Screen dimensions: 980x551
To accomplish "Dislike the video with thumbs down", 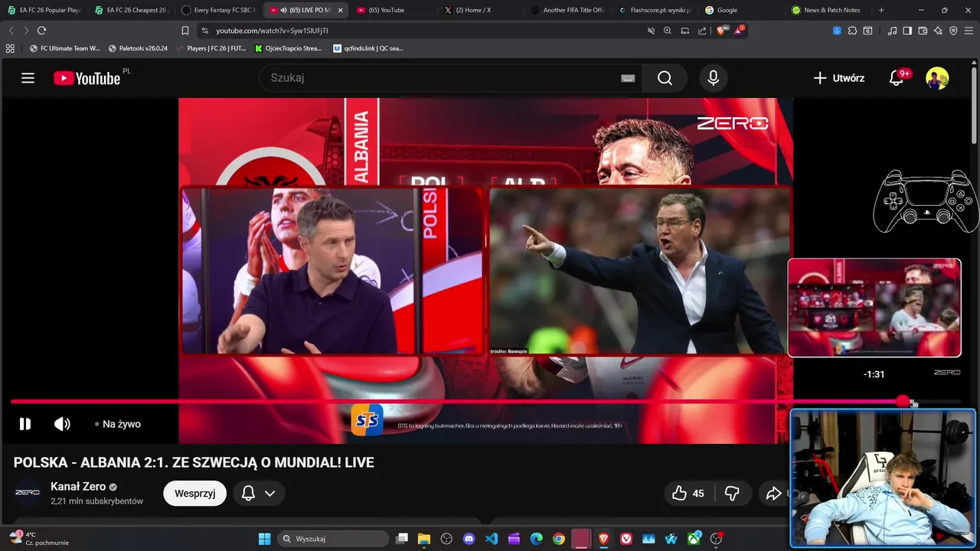I will pos(732,494).
